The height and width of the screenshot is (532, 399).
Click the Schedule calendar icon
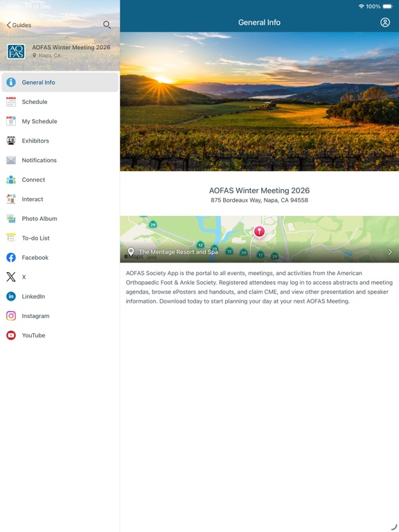[11, 102]
